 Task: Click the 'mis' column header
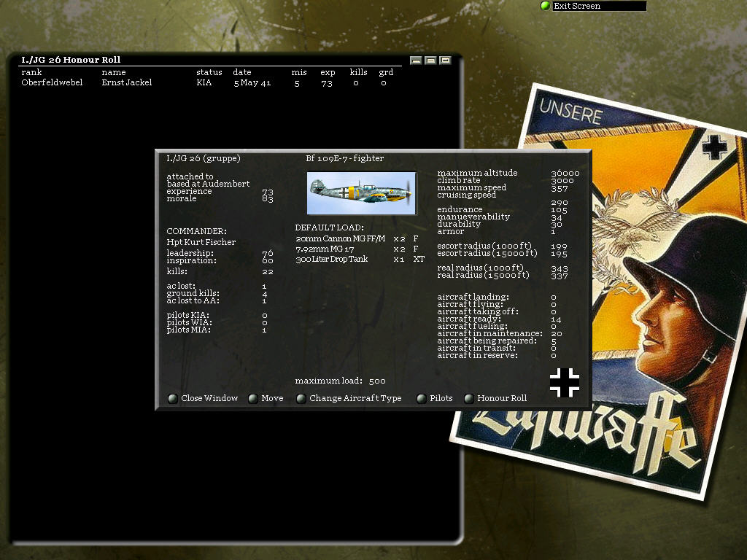point(298,72)
